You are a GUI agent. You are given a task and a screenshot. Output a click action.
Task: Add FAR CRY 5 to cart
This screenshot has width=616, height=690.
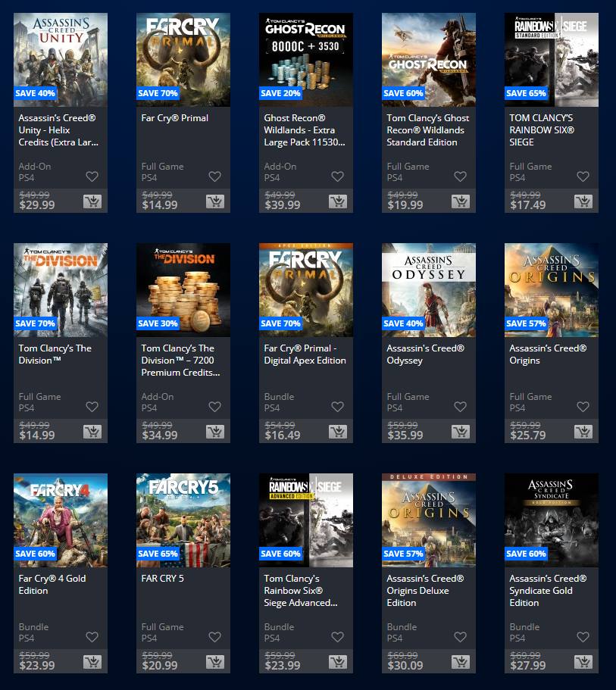click(x=215, y=662)
